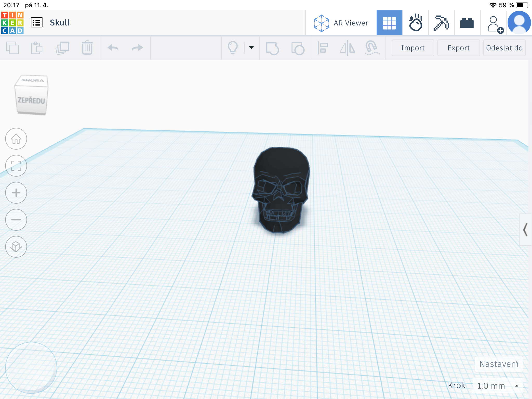The image size is (532, 399).
Task: Open the Align tool
Action: 323,48
